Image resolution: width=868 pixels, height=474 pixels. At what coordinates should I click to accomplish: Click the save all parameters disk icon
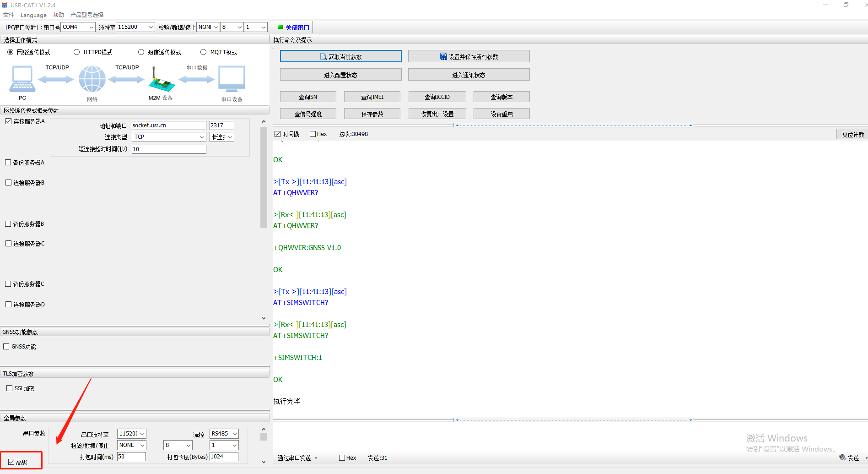pos(443,56)
